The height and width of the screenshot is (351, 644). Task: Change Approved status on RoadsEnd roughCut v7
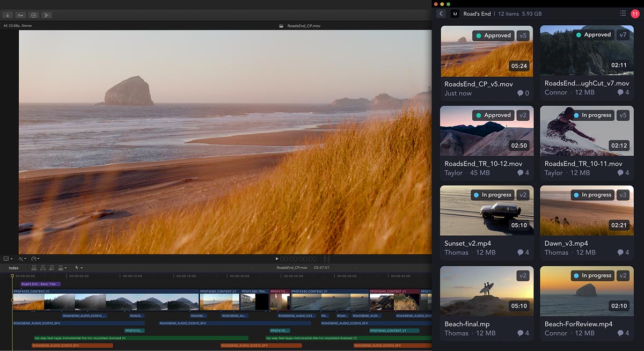click(x=594, y=34)
